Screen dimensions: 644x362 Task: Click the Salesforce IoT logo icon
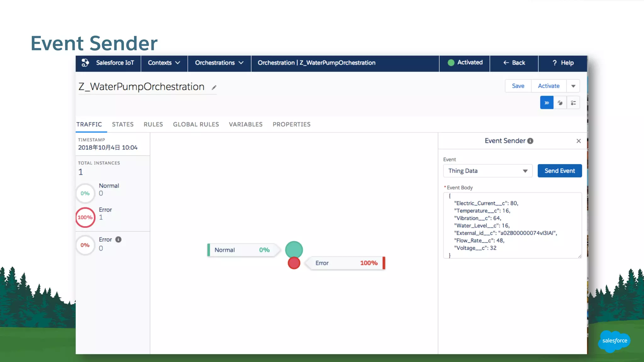85,63
